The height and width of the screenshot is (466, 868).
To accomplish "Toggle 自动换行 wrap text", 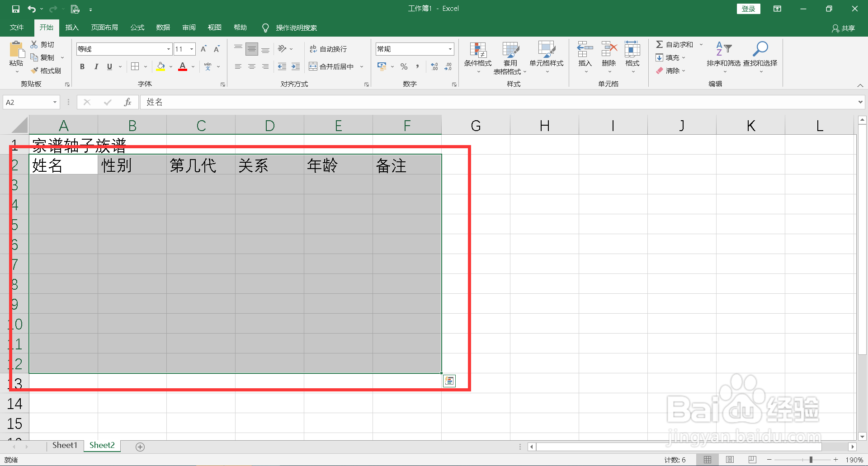I will click(329, 48).
